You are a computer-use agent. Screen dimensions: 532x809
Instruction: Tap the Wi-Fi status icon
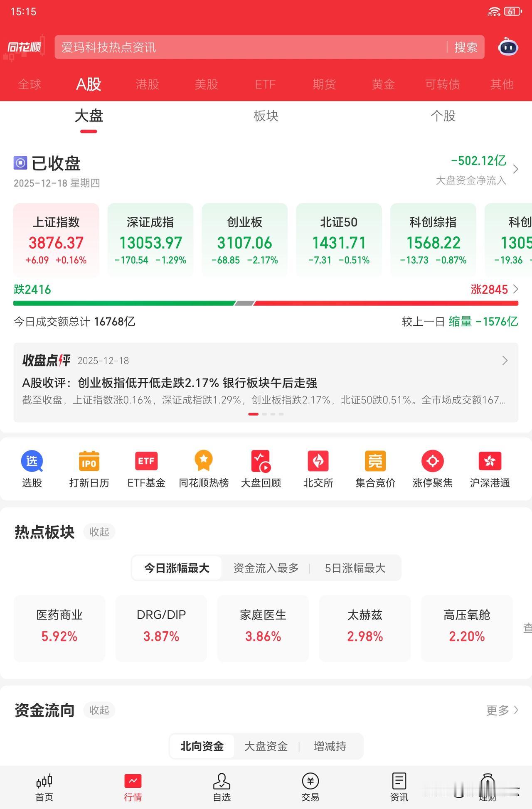point(494,12)
